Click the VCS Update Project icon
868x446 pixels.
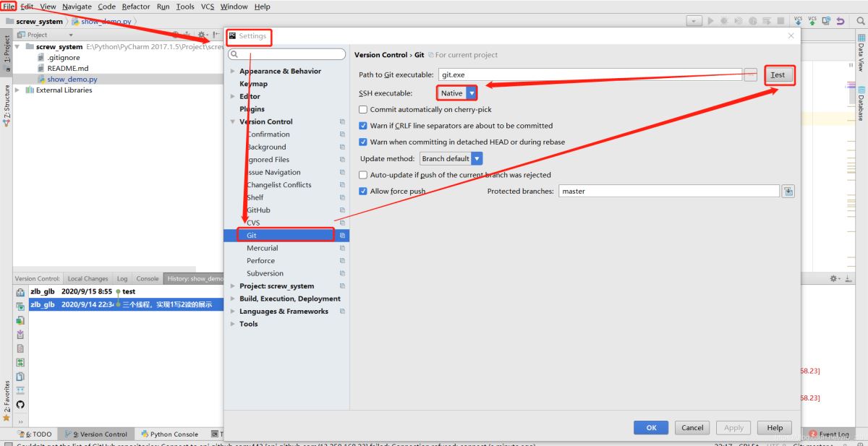click(799, 21)
